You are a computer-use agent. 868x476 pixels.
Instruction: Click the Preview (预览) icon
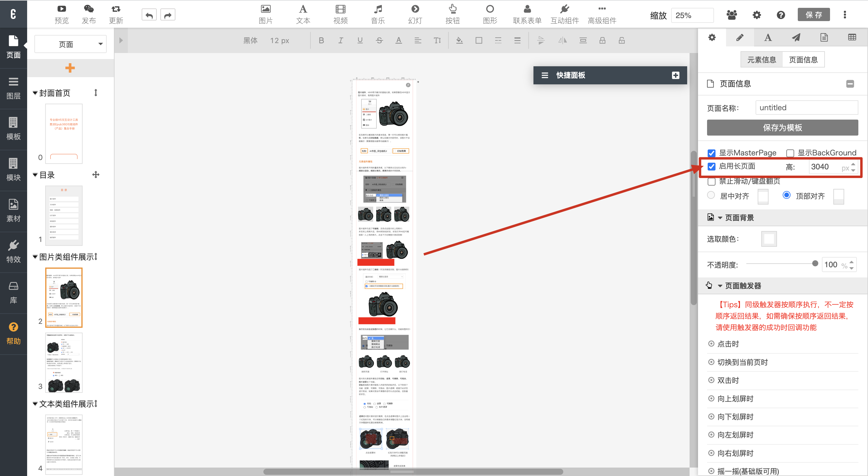coord(61,9)
